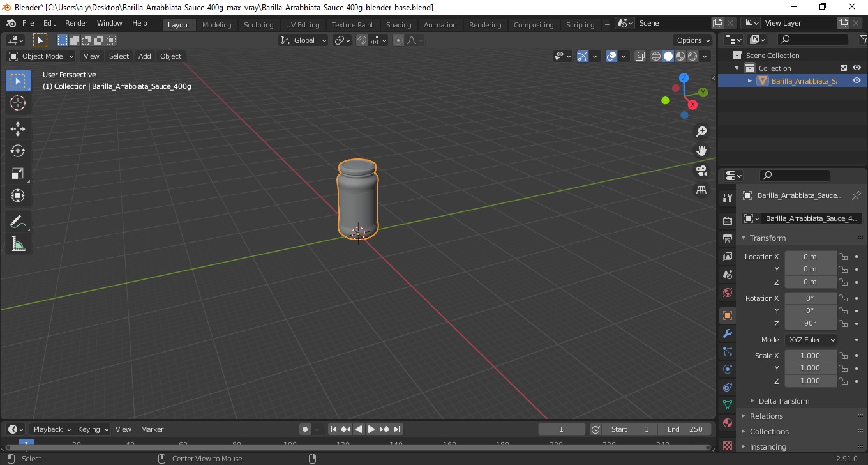868x465 pixels.
Task: Switch to Shading workspace tab
Action: point(398,25)
